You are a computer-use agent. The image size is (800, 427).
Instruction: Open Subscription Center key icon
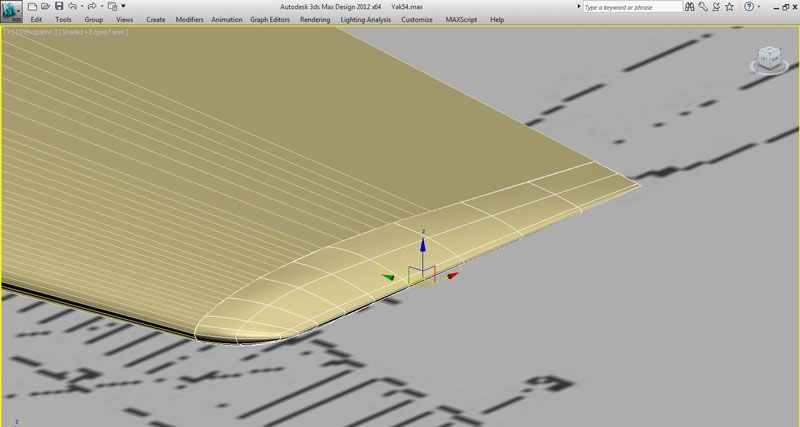pyautogui.click(x=703, y=7)
